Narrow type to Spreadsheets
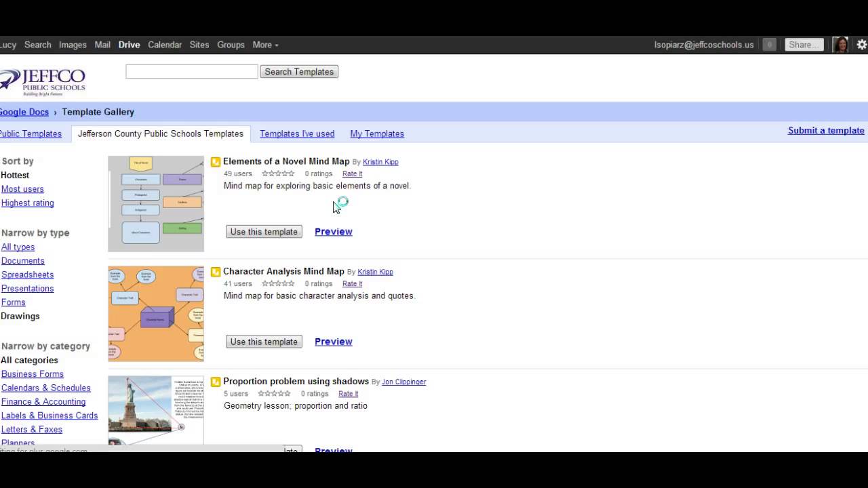868x488 pixels. point(27,274)
